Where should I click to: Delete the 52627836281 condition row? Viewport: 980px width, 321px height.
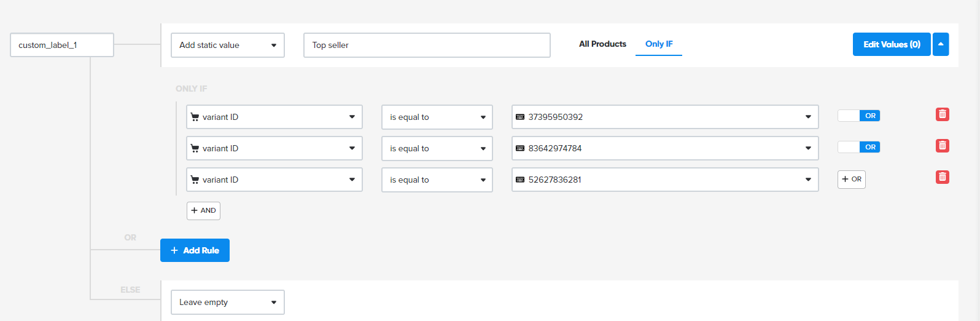point(942,177)
